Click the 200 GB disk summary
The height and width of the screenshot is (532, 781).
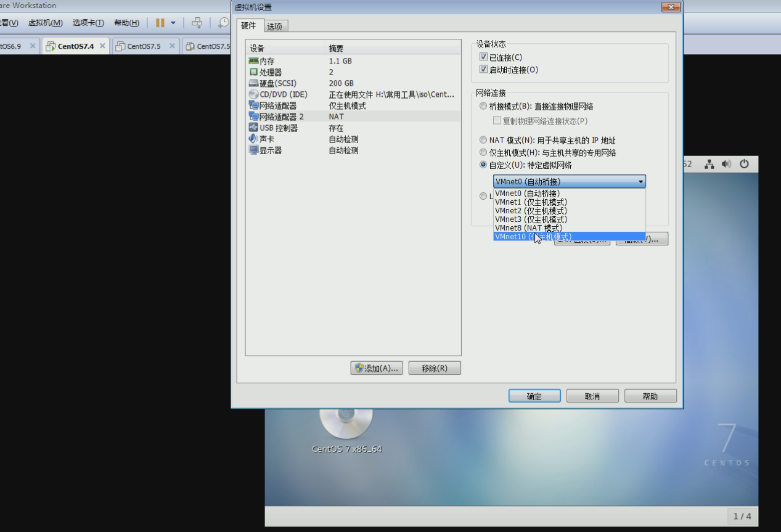click(x=341, y=83)
